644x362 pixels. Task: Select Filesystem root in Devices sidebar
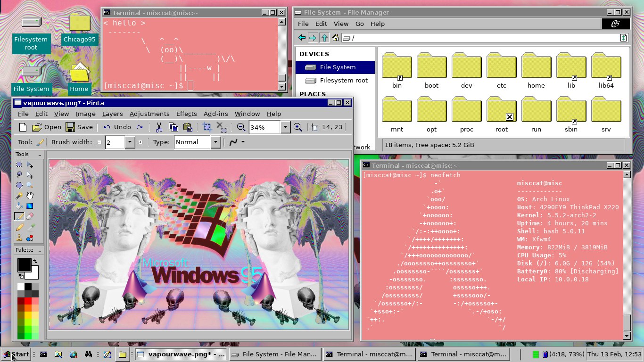[x=335, y=80]
